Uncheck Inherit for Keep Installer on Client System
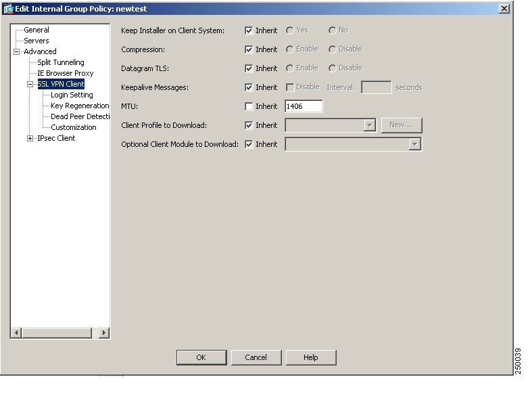 [x=249, y=30]
